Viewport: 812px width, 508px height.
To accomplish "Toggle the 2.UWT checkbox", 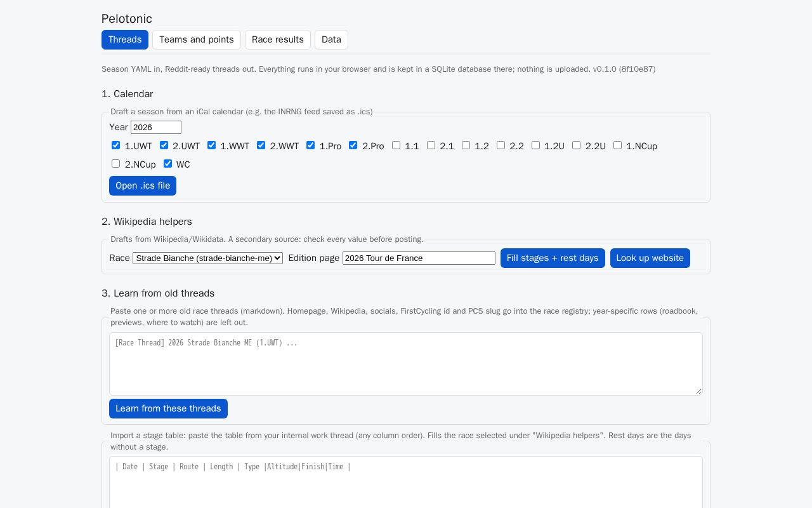I will click(164, 145).
